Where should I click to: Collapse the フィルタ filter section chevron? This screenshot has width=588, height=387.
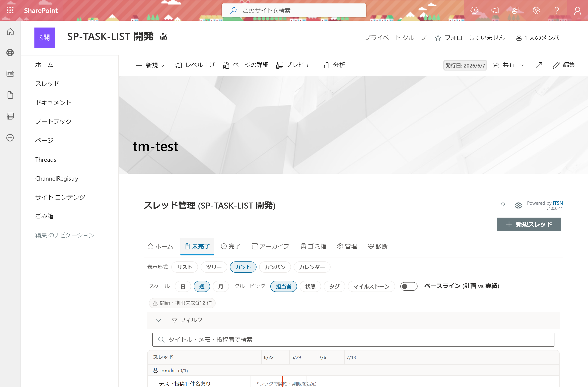tap(158, 320)
